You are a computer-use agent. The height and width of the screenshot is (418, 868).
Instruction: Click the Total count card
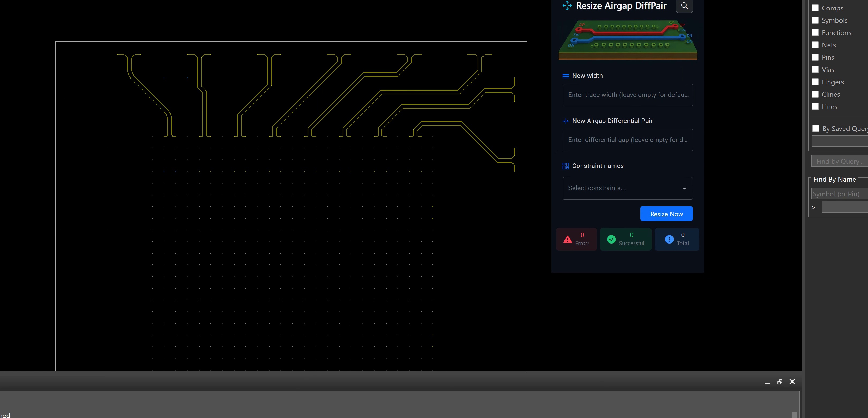coord(677,239)
